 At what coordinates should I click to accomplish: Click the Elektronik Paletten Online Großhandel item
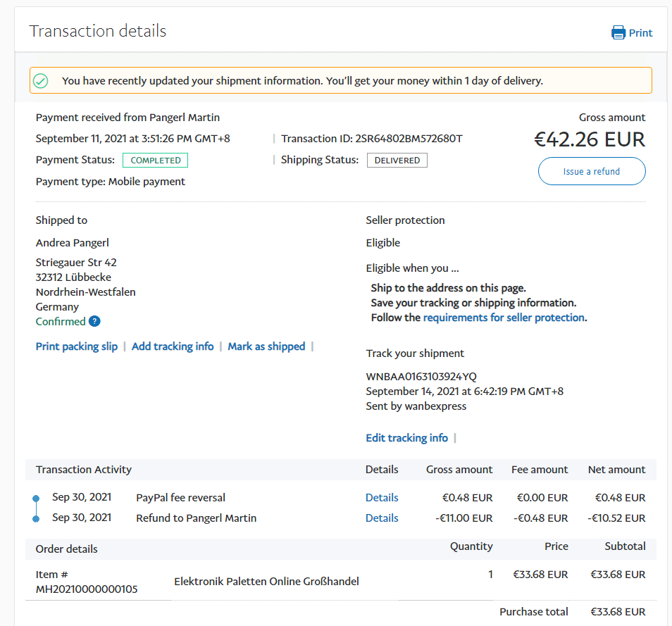pyautogui.click(x=266, y=582)
